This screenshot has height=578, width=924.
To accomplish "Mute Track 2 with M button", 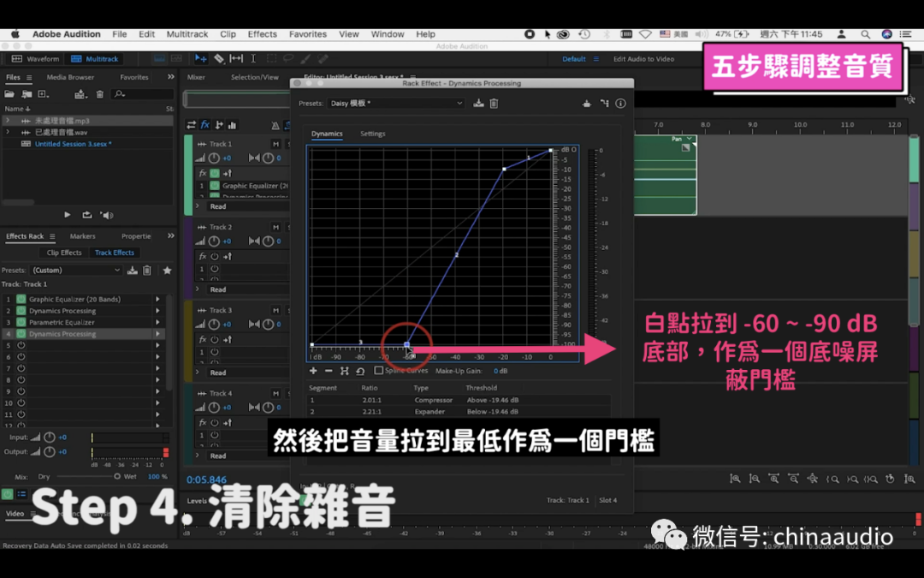I will tap(275, 227).
